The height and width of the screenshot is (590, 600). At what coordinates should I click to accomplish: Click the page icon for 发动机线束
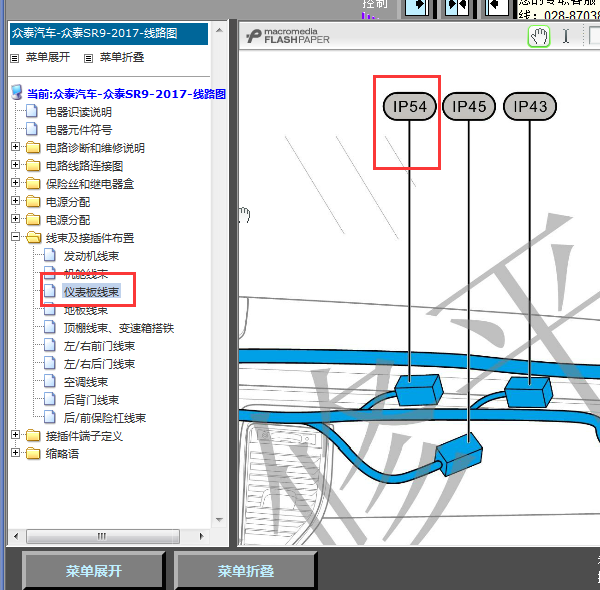pos(50,255)
